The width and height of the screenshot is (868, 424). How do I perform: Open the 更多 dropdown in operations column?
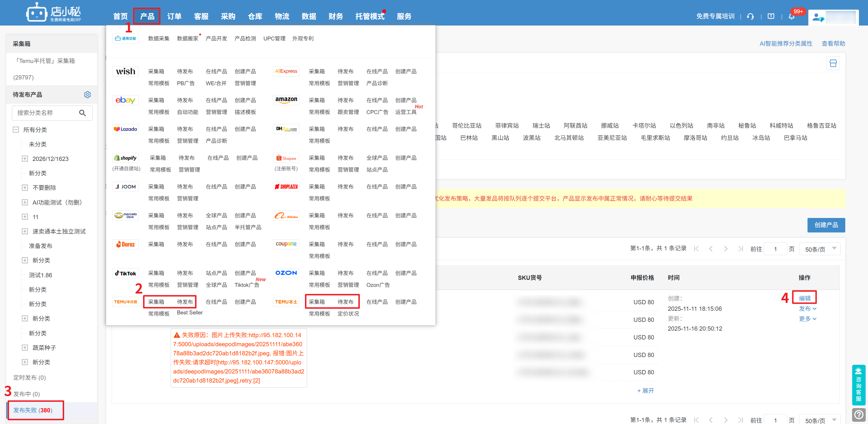pyautogui.click(x=807, y=319)
